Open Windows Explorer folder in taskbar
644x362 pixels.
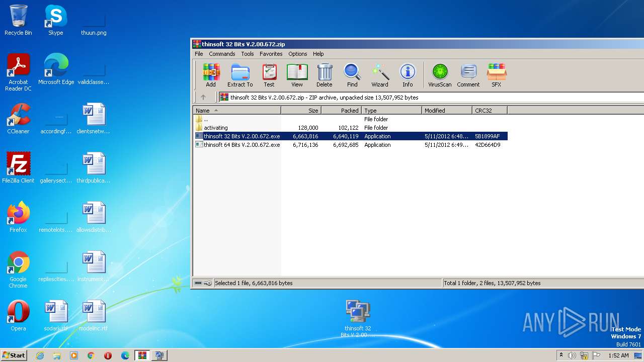coord(57,355)
